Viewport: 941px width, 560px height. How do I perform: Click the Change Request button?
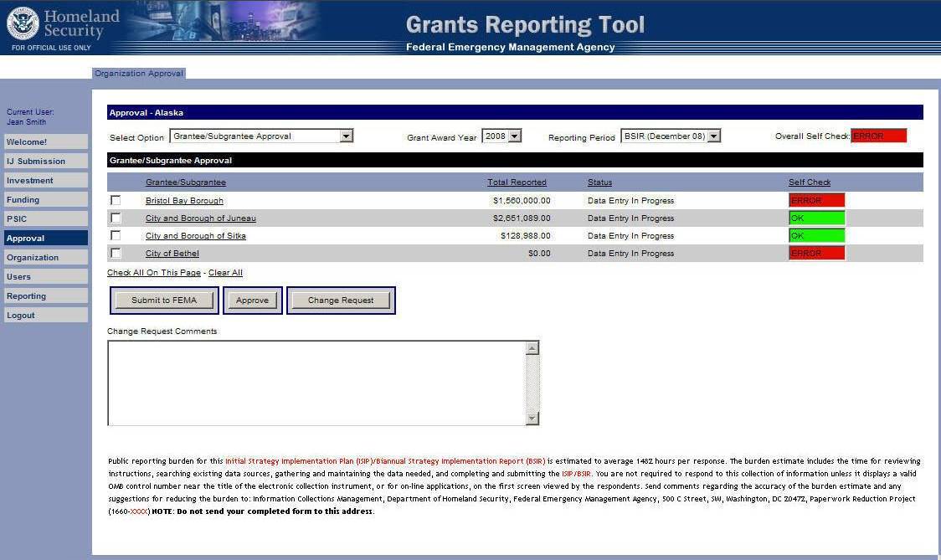point(341,301)
